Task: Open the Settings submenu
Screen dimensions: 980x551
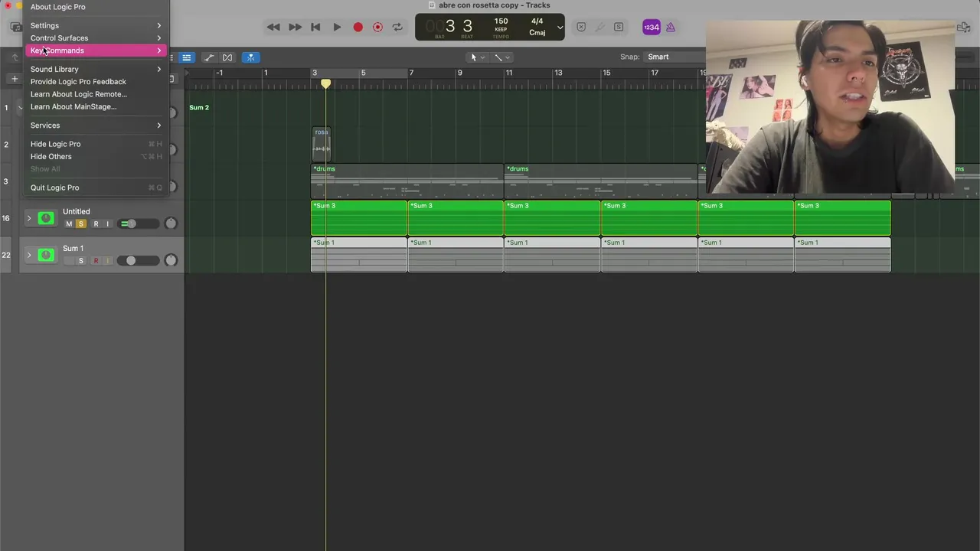Action: [x=96, y=25]
